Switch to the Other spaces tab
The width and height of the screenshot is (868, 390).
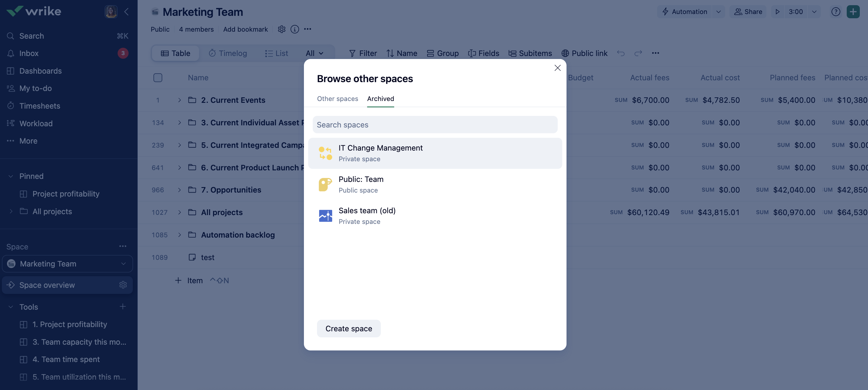[x=337, y=99]
